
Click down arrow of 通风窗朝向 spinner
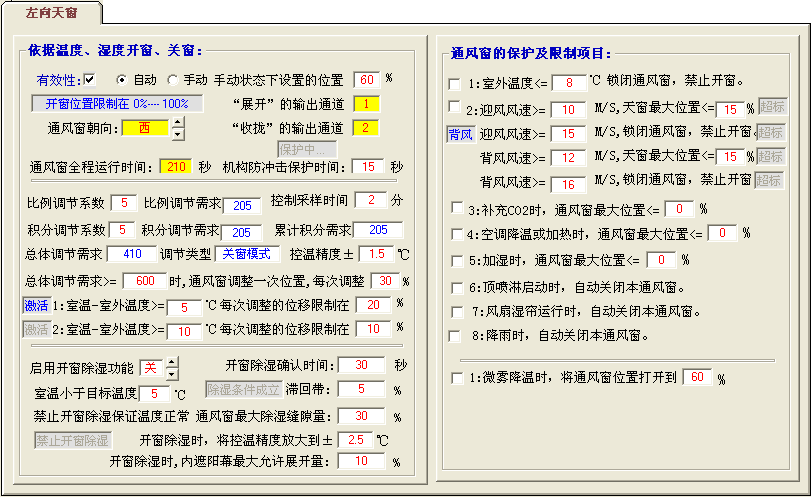tap(178, 133)
